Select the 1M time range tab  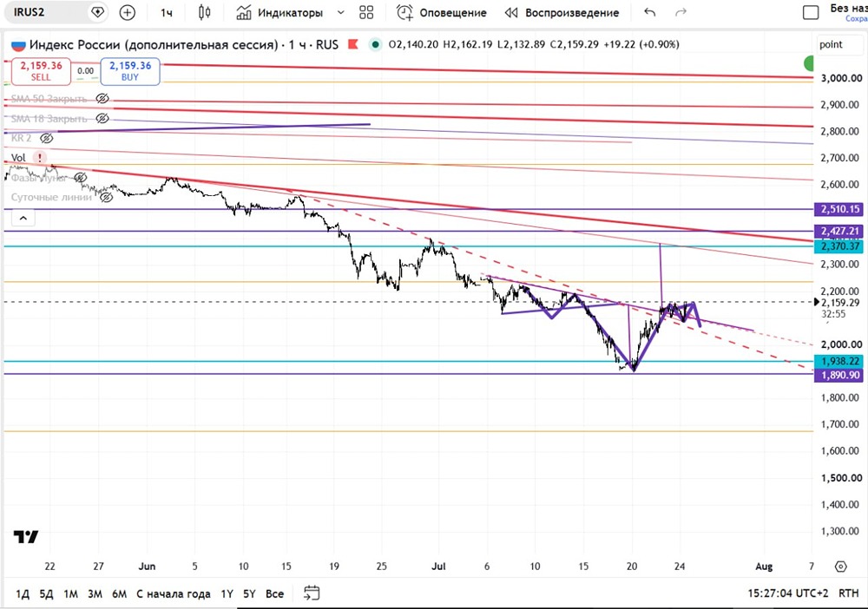(71, 593)
